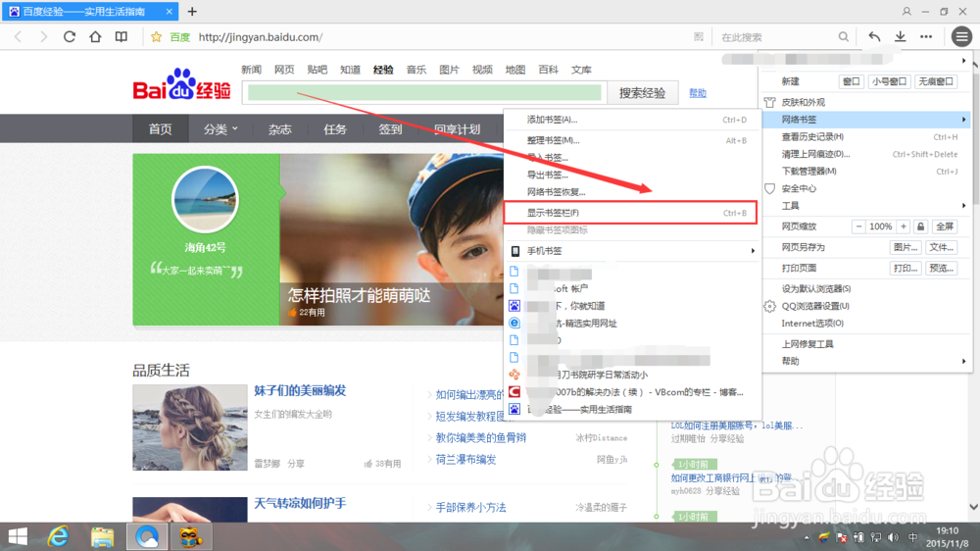Click the 搜索经验 search button
Image resolution: width=980 pixels, height=551 pixels.
coord(642,93)
